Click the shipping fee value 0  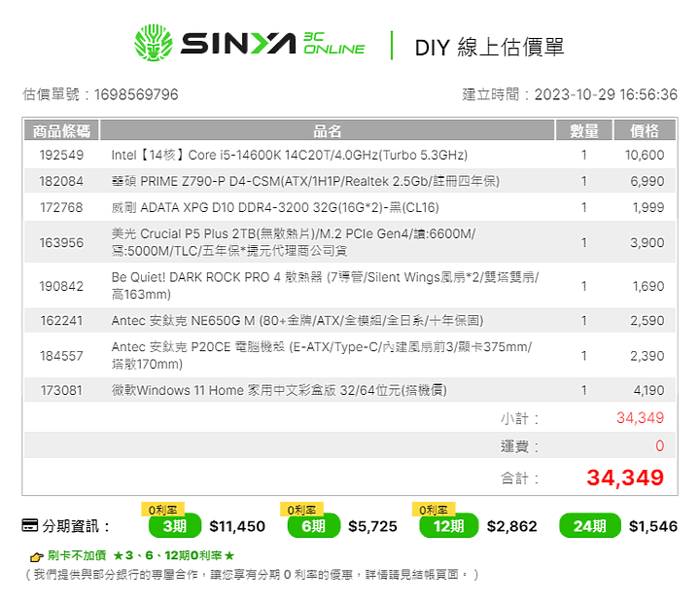click(660, 445)
